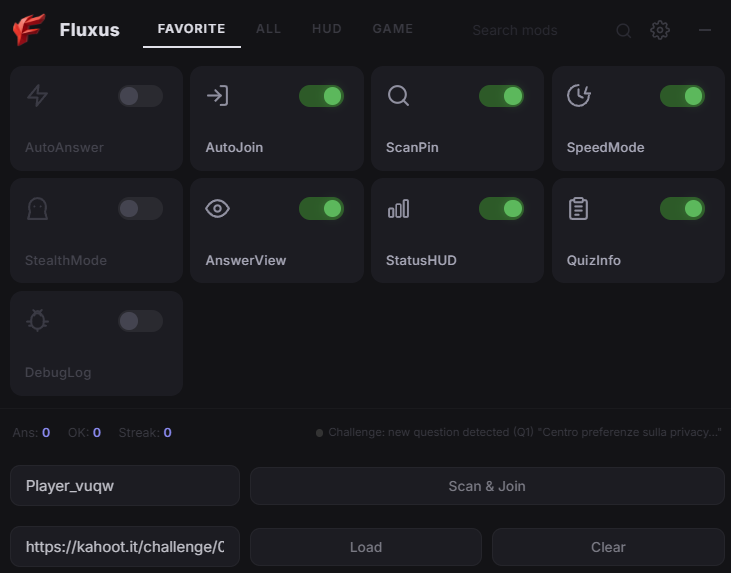Click the ScanPin magnifier icon
The image size is (731, 573).
398,96
